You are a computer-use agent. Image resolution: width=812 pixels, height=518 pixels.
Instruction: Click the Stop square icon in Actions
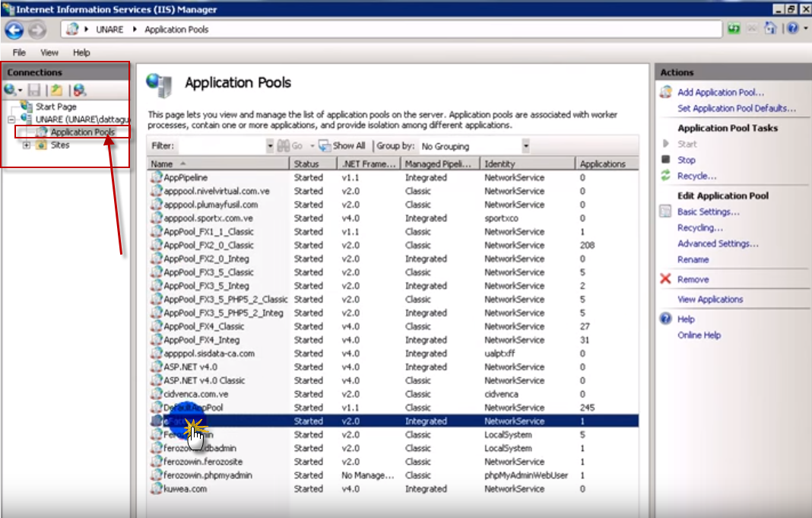coord(665,160)
